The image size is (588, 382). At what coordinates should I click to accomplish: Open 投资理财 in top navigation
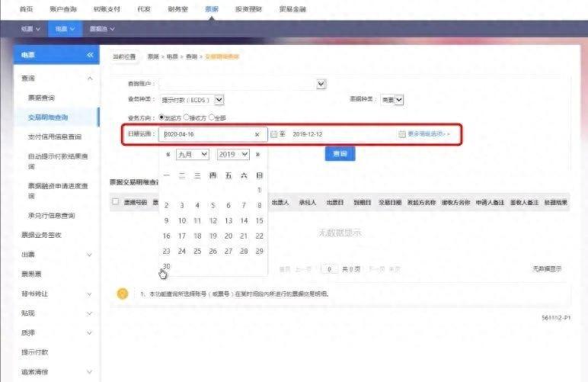(x=248, y=9)
